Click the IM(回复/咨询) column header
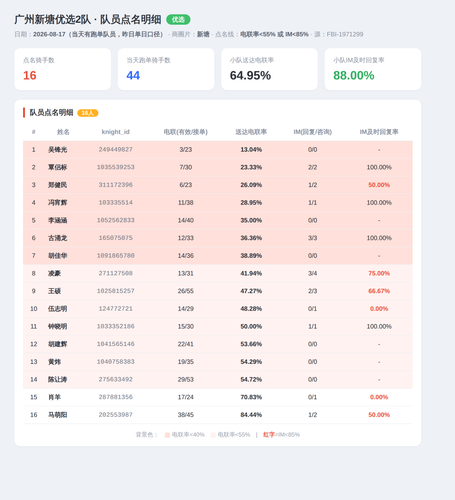The width and height of the screenshot is (455, 500). point(312,132)
